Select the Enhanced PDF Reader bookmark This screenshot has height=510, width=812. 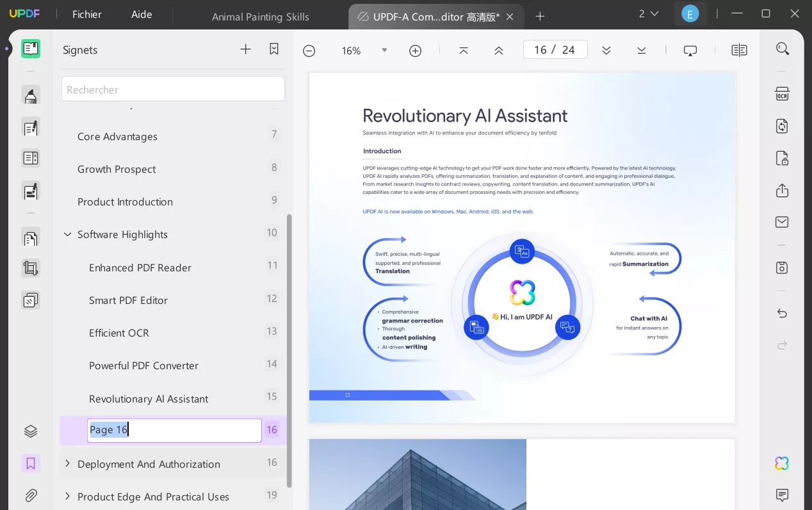pos(140,267)
